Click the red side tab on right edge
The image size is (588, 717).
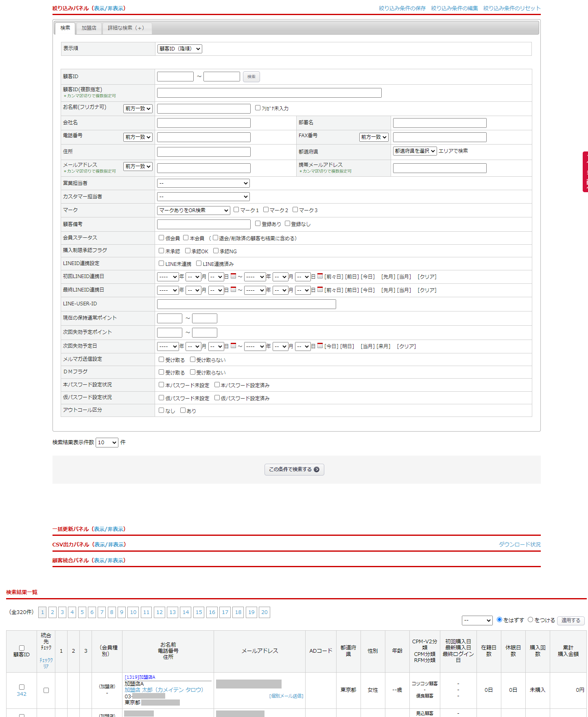(x=585, y=171)
